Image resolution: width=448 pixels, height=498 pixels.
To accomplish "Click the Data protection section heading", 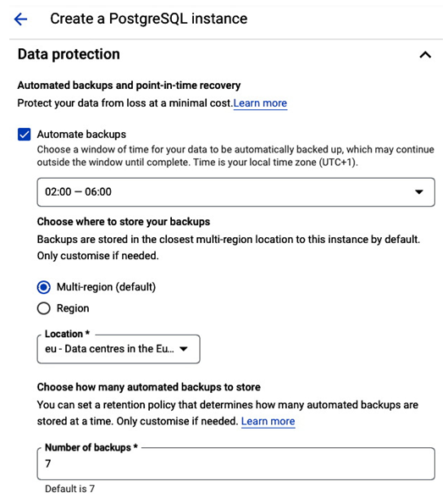I will [69, 54].
